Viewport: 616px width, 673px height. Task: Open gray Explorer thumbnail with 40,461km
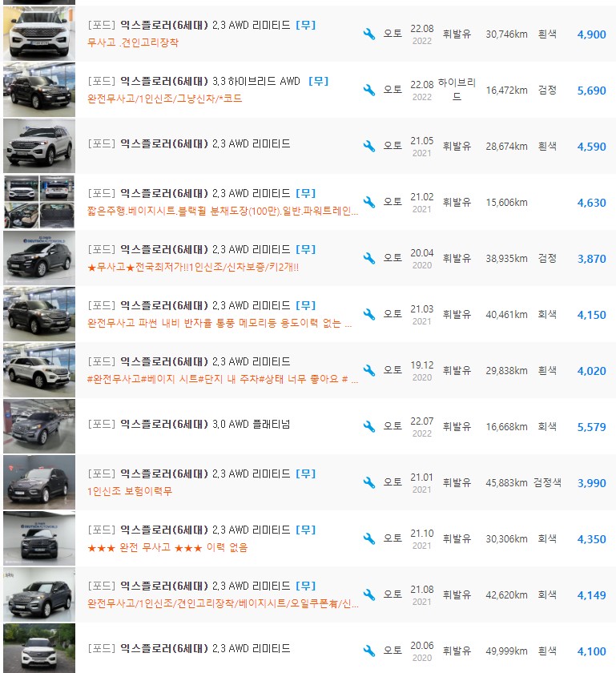click(39, 314)
